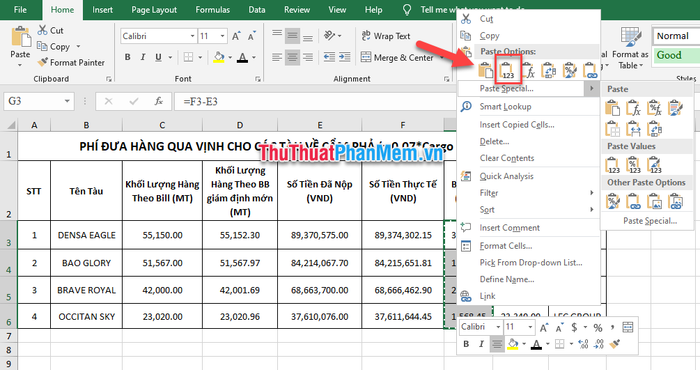Viewport: 700px width, 370px height.
Task: Select the Format Painter brush icon in the ribbon
Action: pos(42,62)
